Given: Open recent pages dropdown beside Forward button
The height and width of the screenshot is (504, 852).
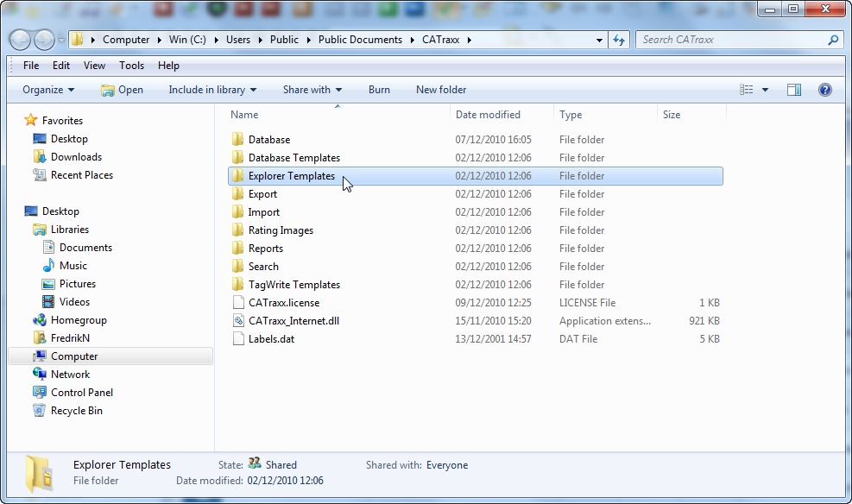Looking at the screenshot, I should (61, 41).
